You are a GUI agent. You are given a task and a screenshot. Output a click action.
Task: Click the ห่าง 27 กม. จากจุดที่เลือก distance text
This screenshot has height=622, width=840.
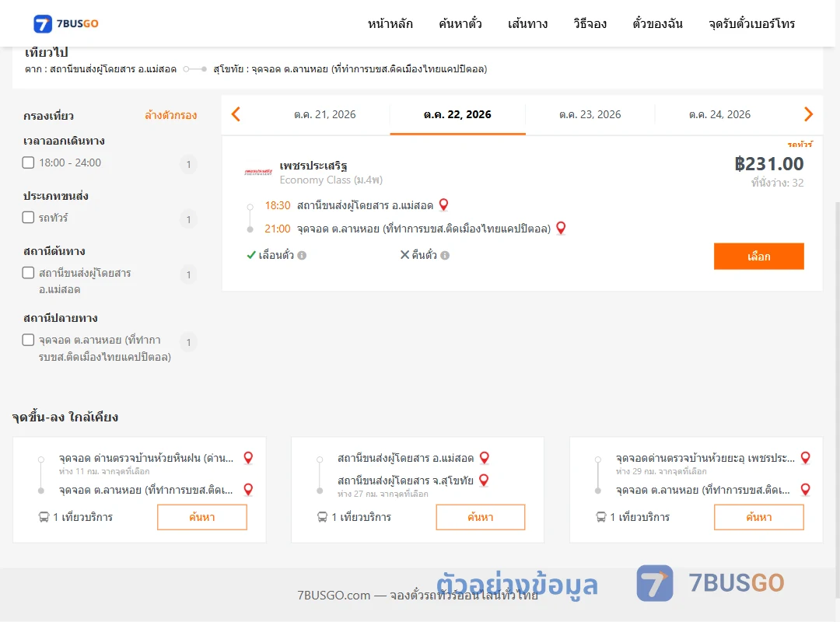click(383, 494)
